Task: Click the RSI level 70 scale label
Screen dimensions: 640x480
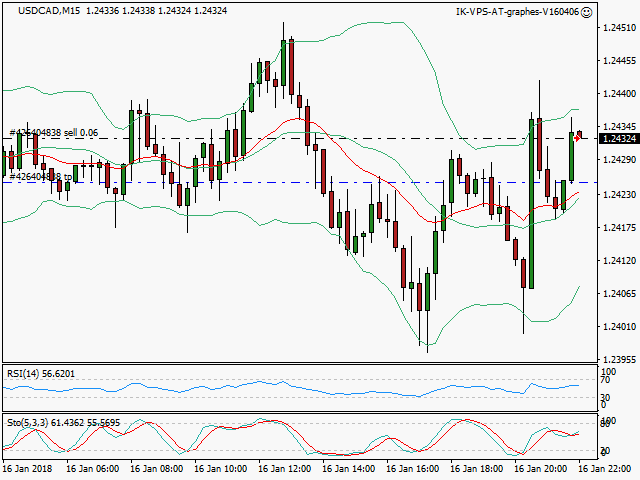Action: (x=606, y=380)
